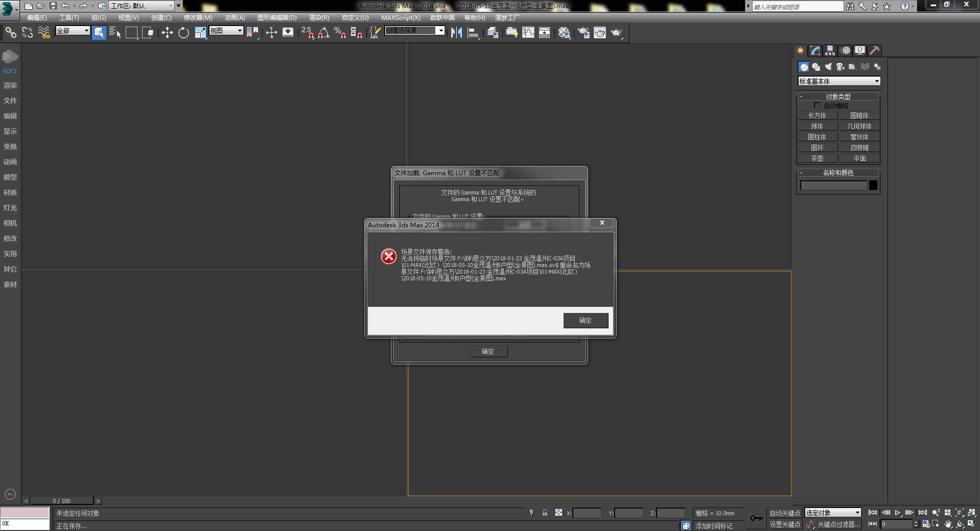Toggle 自动关键点 auto key mode
Screen dimensions: 980x531
785,513
